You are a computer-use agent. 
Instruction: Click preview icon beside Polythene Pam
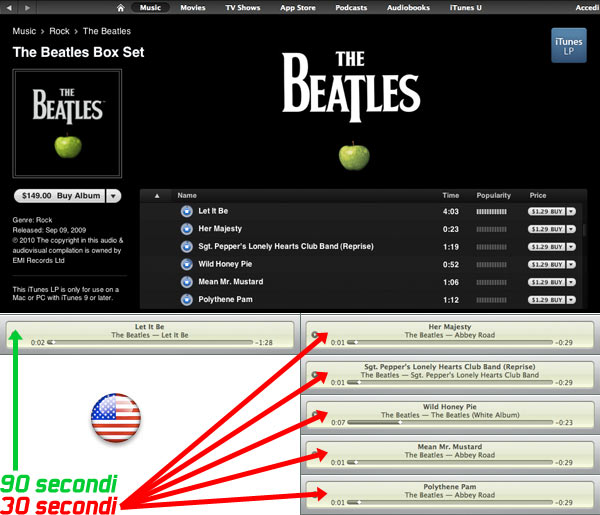pos(186,300)
